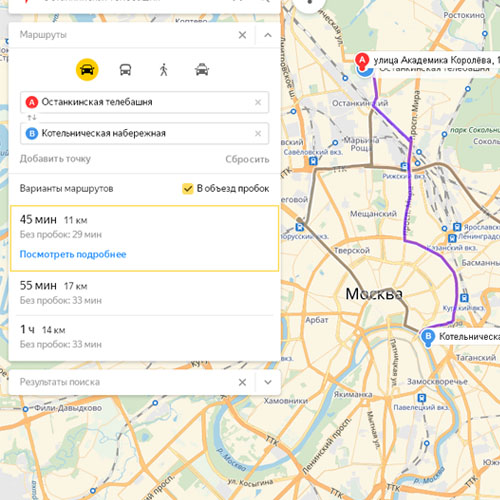Click the Ярославский вокзал station icon
500x500 pixels.
[x=457, y=227]
